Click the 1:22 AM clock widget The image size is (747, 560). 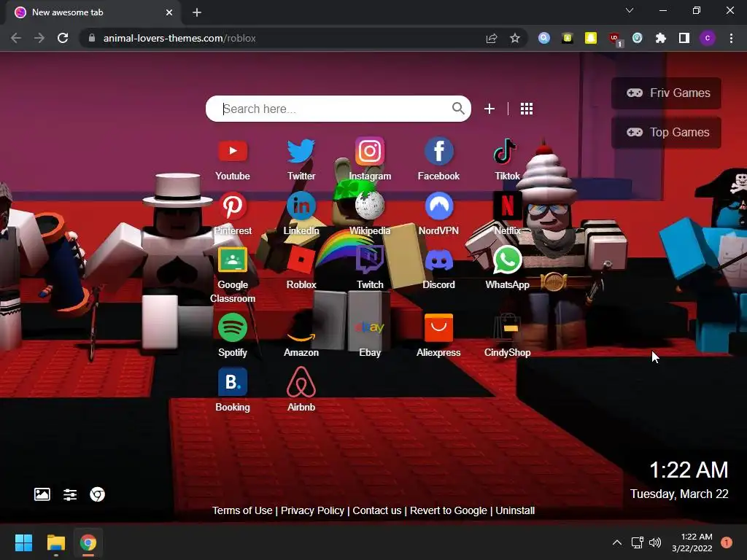point(689,470)
